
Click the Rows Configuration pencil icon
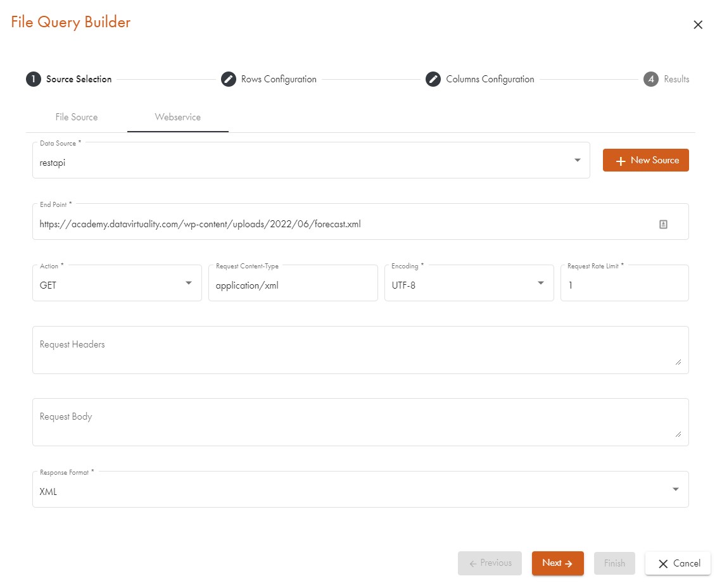(x=228, y=79)
